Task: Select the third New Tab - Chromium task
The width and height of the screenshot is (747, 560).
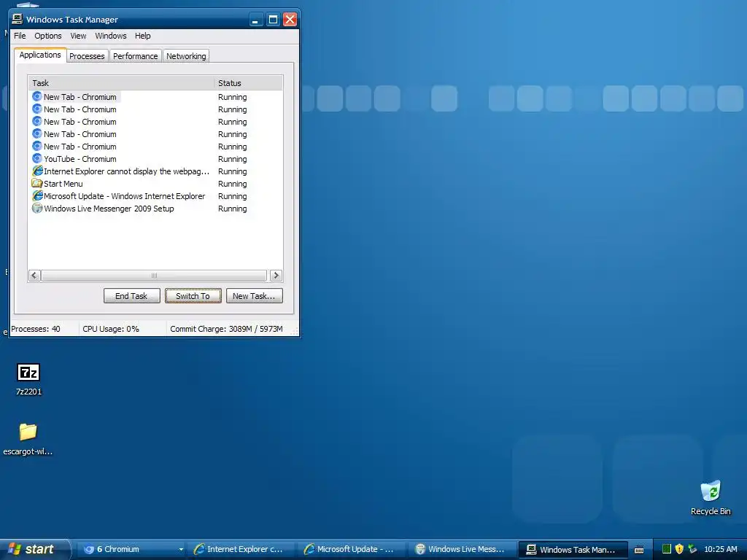Action: (80, 122)
